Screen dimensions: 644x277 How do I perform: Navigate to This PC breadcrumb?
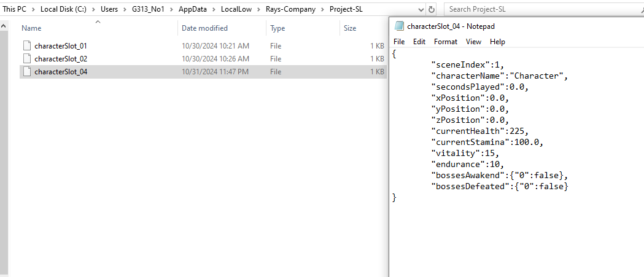(x=14, y=9)
